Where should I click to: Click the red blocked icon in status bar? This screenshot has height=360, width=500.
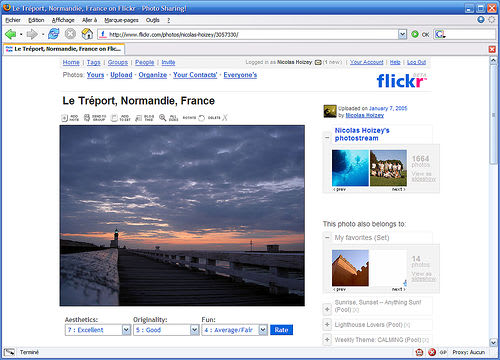432,352
